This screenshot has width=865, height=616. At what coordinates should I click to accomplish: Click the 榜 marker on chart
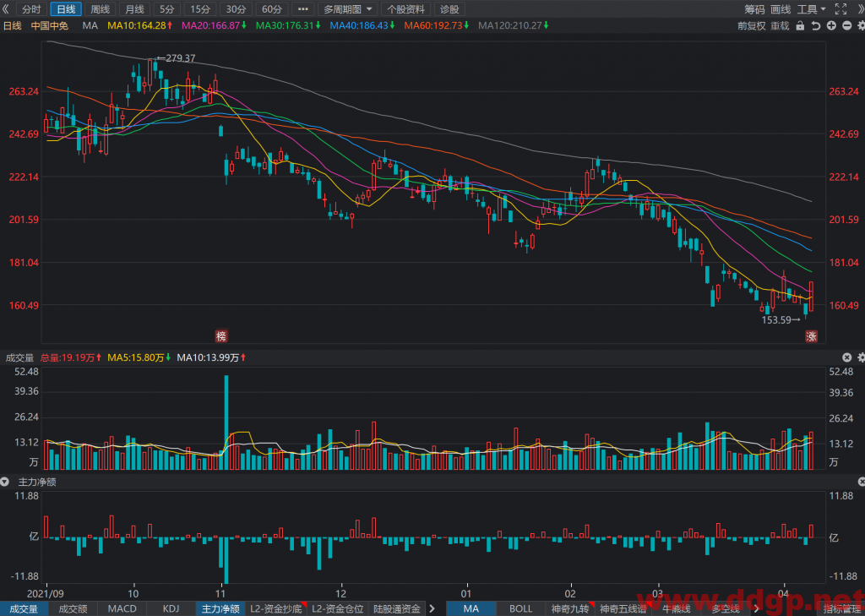pyautogui.click(x=220, y=335)
